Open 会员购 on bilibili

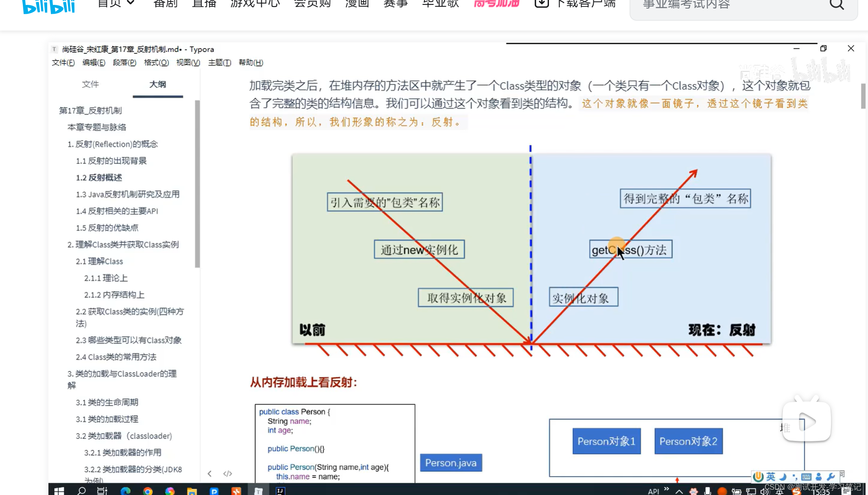click(313, 3)
